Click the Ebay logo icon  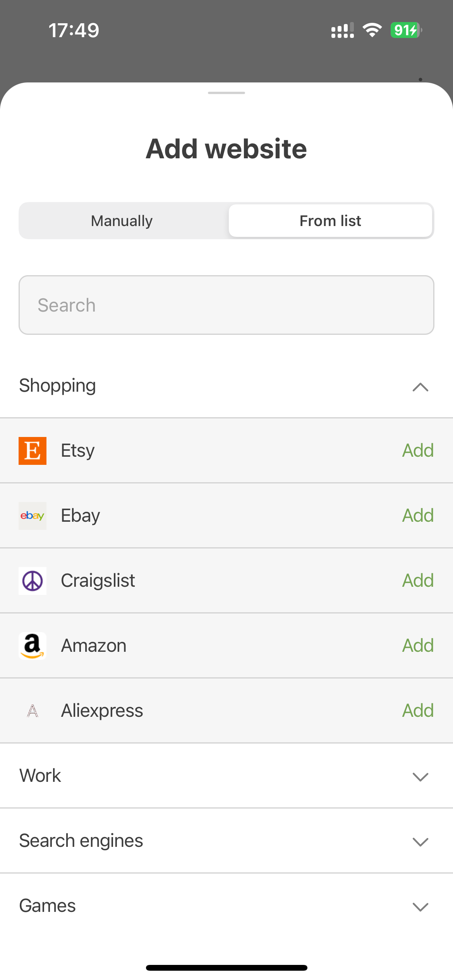(33, 516)
